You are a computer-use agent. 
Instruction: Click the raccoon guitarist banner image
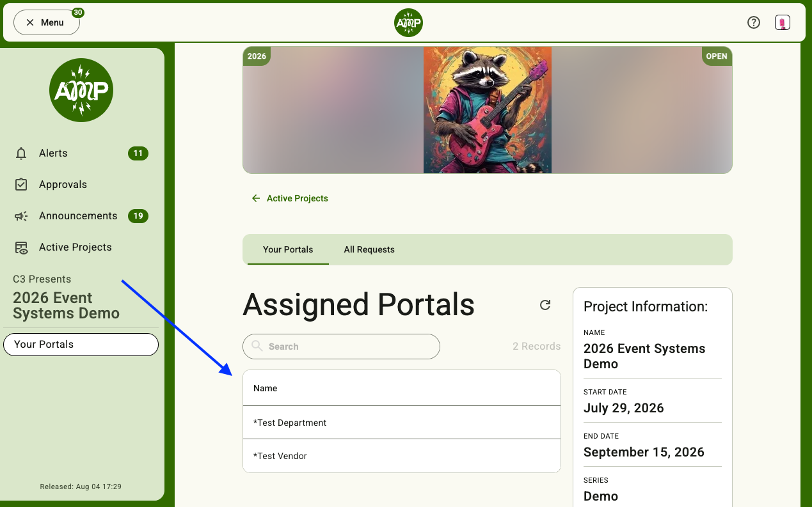(488, 109)
